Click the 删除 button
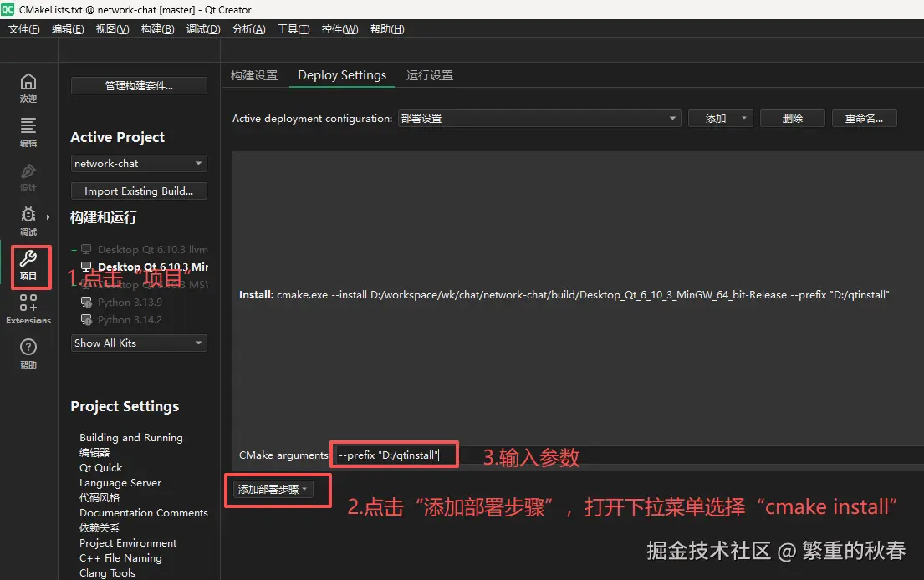Screen dimensions: 924x580 tap(793, 119)
